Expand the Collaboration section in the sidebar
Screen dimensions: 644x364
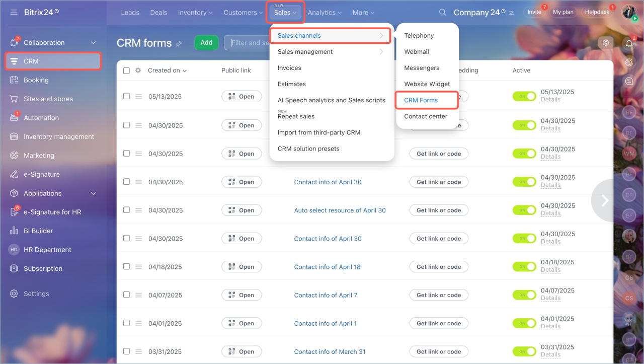(93, 43)
